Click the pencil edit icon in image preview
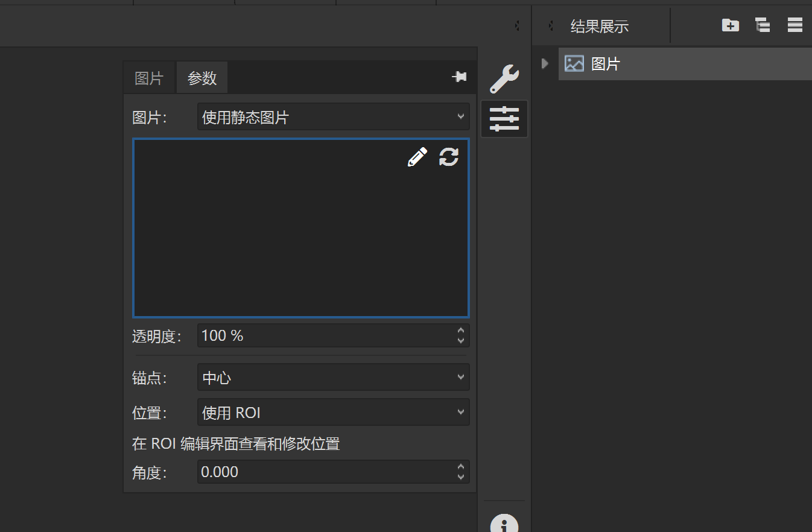 pos(417,157)
